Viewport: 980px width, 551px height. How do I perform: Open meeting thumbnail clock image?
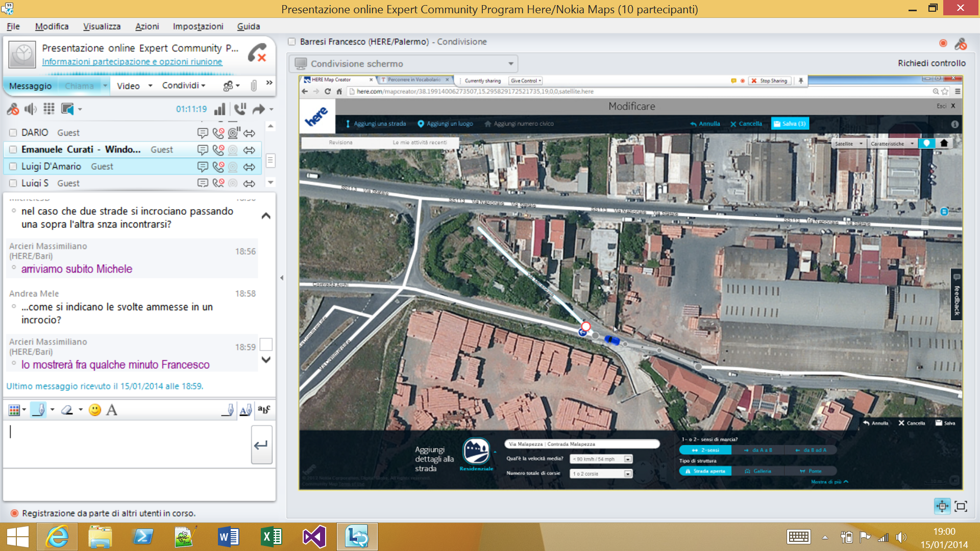(x=22, y=54)
